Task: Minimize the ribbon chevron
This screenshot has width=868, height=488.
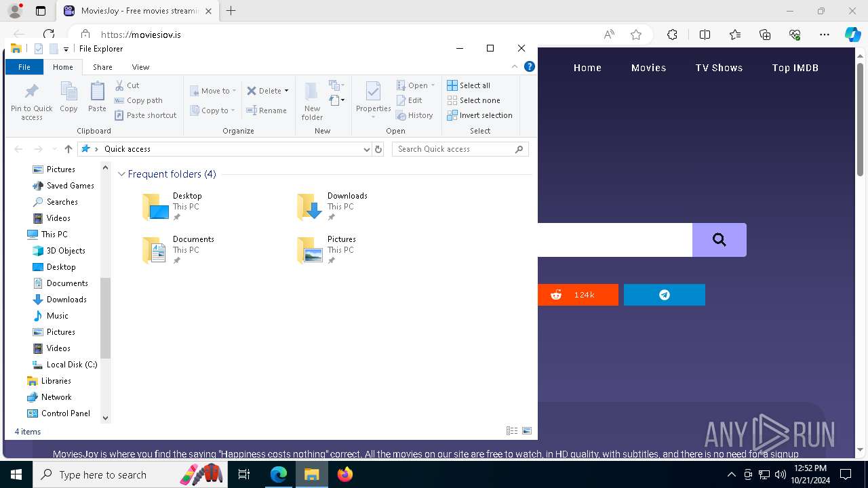Action: (x=515, y=66)
